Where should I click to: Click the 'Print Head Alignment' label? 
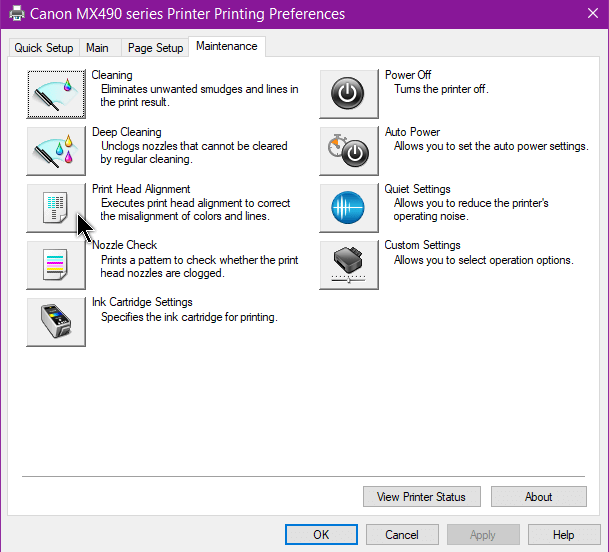(141, 189)
